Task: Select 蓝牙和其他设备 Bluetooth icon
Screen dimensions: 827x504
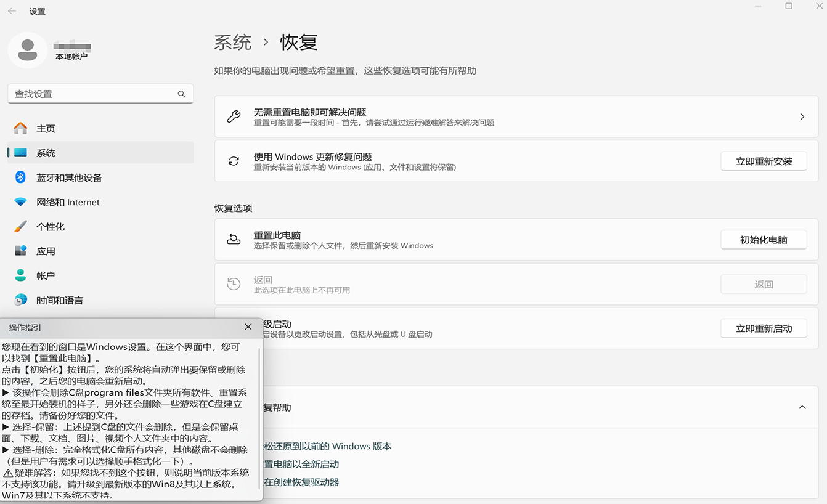Action: coord(20,177)
